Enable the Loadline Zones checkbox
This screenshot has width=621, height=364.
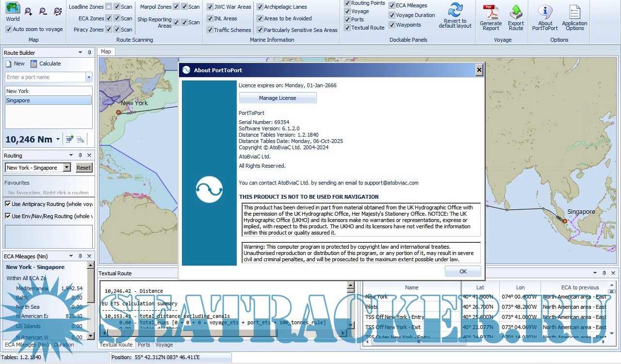[x=109, y=6]
